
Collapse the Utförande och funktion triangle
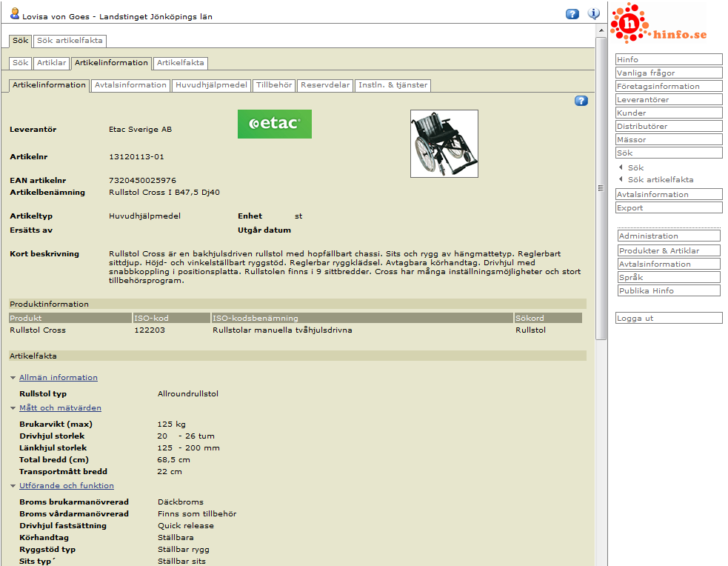13,486
